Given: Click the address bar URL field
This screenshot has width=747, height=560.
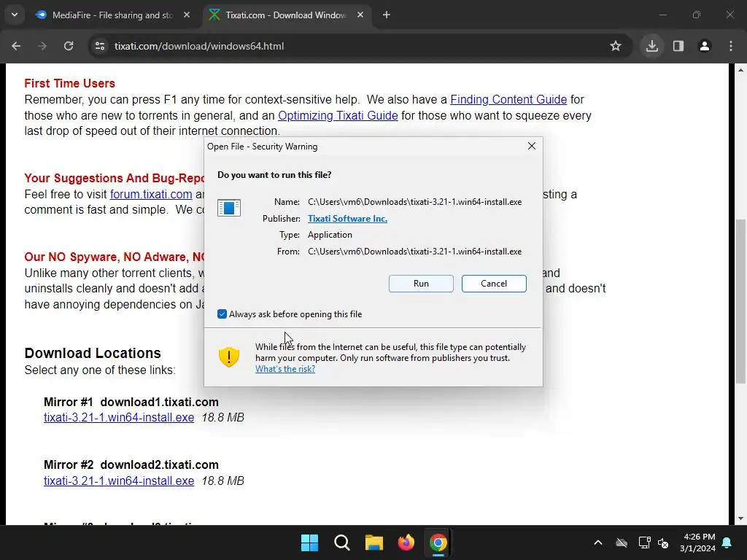Looking at the screenshot, I should pyautogui.click(x=352, y=46).
